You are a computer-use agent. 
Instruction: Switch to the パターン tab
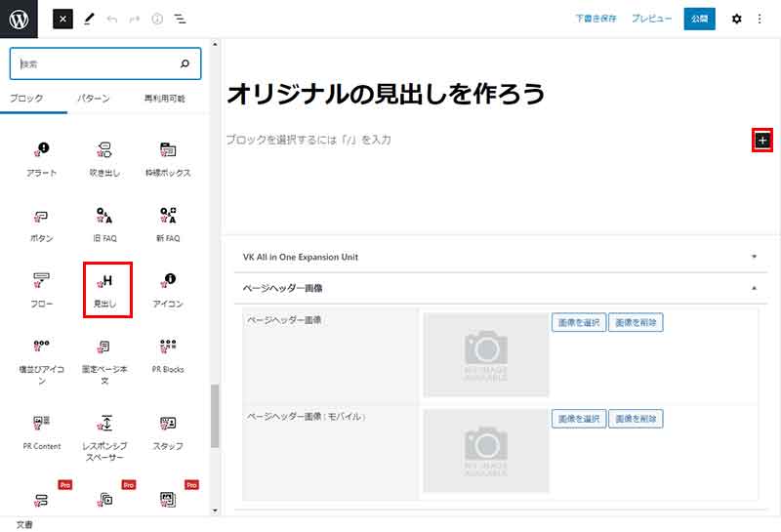click(93, 99)
